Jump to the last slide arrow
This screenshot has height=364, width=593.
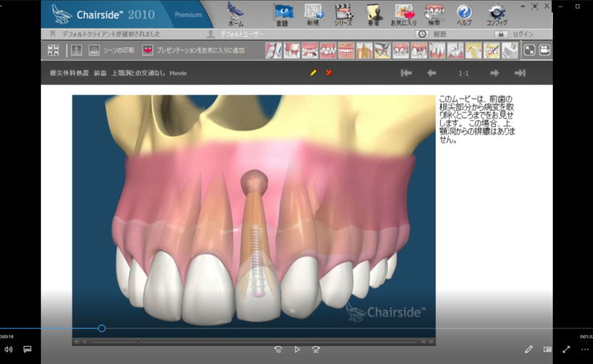tap(520, 73)
